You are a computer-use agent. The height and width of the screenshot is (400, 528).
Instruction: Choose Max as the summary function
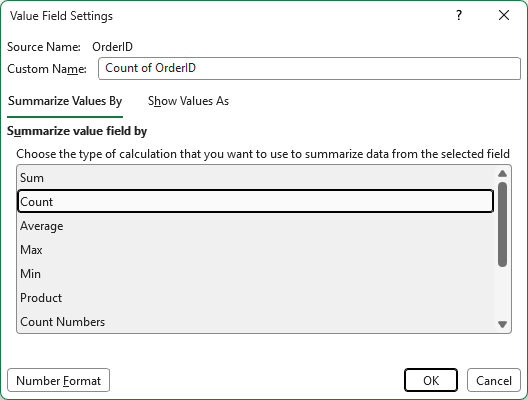pos(255,250)
